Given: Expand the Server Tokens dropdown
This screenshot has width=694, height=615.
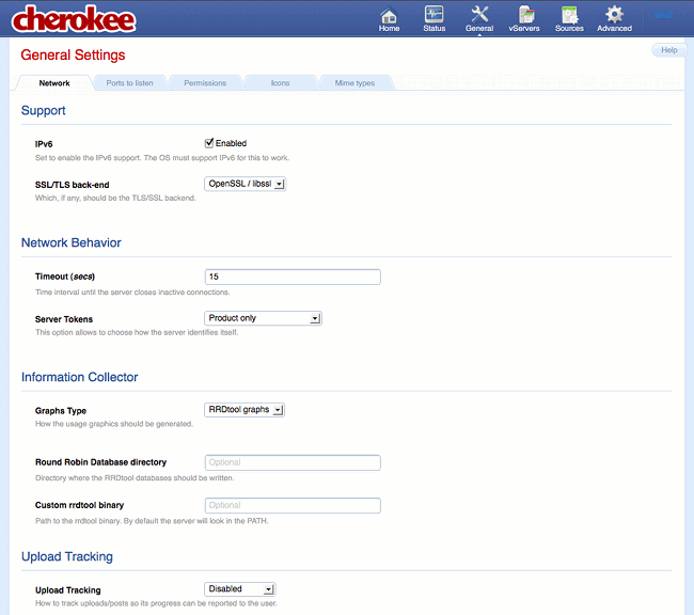Looking at the screenshot, I should (x=262, y=318).
